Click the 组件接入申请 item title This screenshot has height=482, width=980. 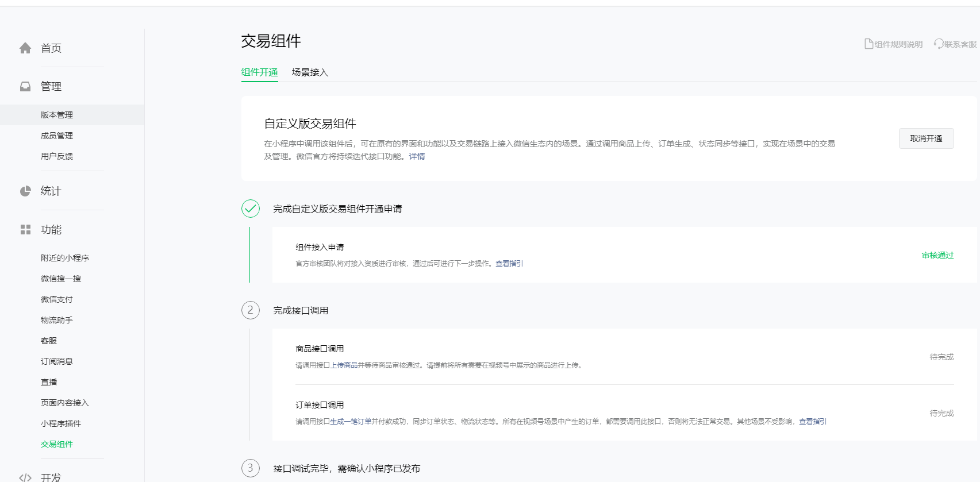click(320, 247)
